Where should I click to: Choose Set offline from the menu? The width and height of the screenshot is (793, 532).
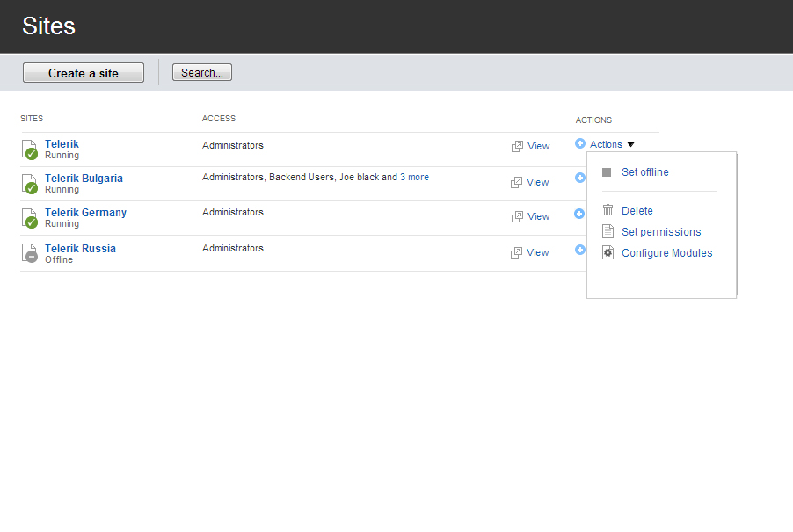[644, 172]
